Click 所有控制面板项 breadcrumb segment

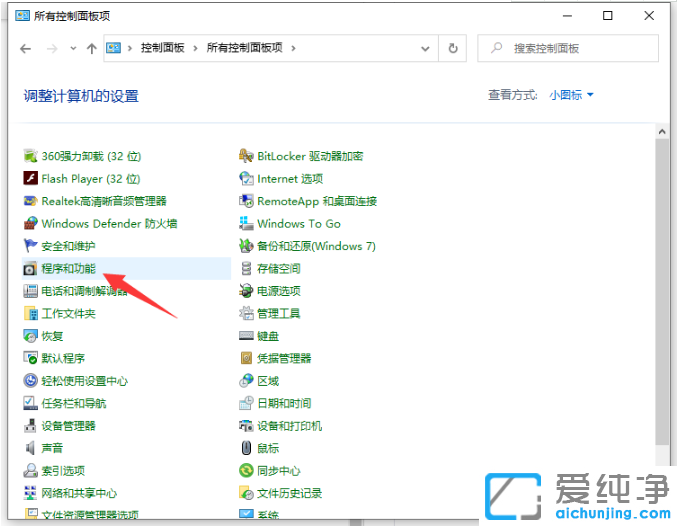pyautogui.click(x=244, y=48)
